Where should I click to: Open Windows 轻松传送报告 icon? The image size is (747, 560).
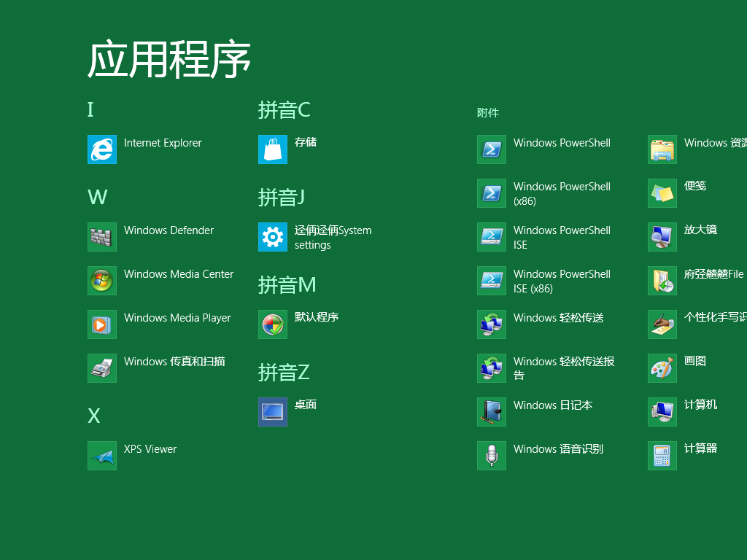click(x=492, y=368)
